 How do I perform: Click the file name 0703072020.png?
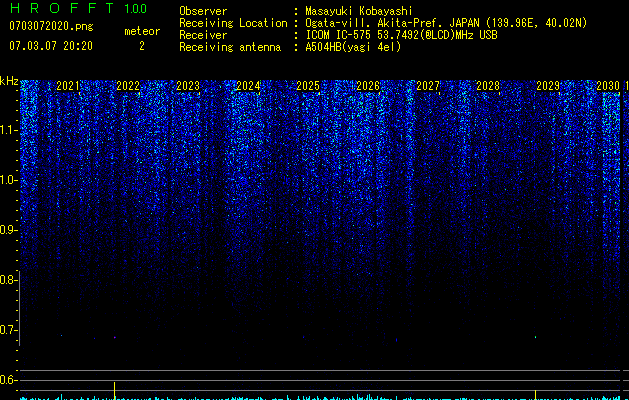pyautogui.click(x=51, y=27)
